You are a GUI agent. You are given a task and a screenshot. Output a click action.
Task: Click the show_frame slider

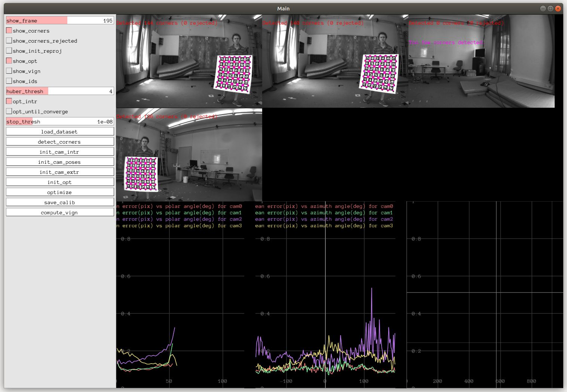60,21
